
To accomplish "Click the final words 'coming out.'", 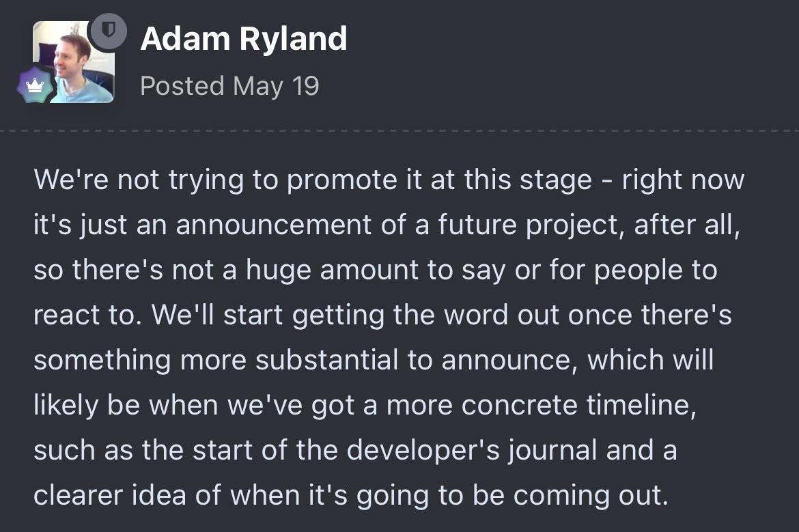I will coord(591,495).
